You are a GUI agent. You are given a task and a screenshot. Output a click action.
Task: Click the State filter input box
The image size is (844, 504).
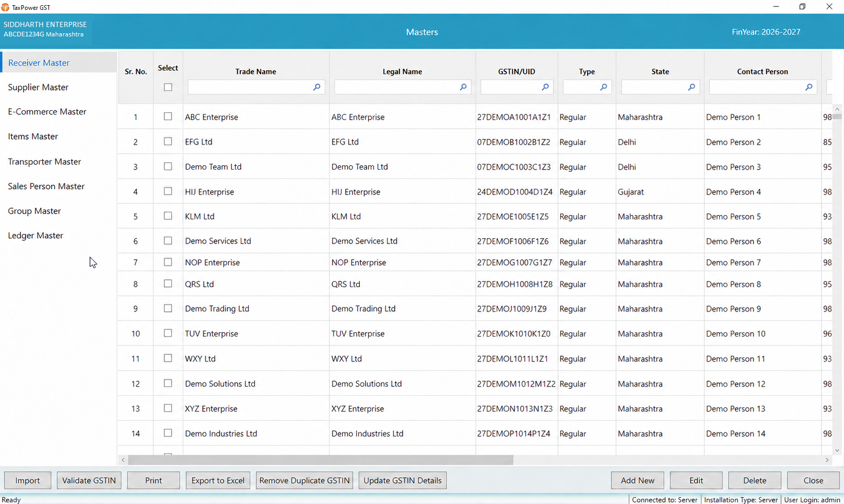pyautogui.click(x=660, y=87)
